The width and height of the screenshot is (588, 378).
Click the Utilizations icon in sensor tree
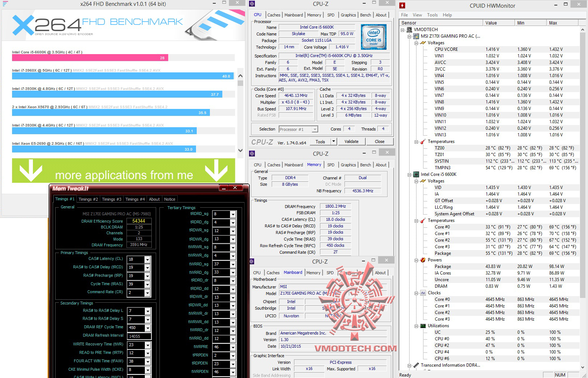[x=423, y=326]
